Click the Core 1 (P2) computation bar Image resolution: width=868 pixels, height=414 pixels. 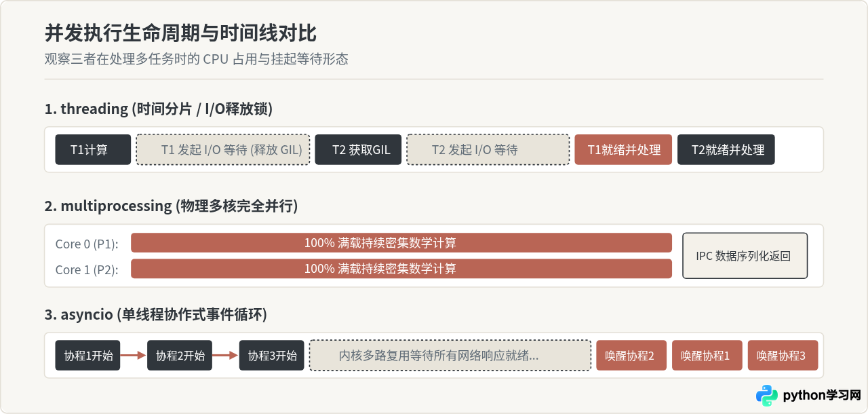[401, 269]
